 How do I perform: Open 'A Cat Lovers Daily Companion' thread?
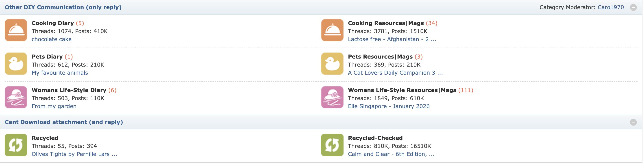395,73
